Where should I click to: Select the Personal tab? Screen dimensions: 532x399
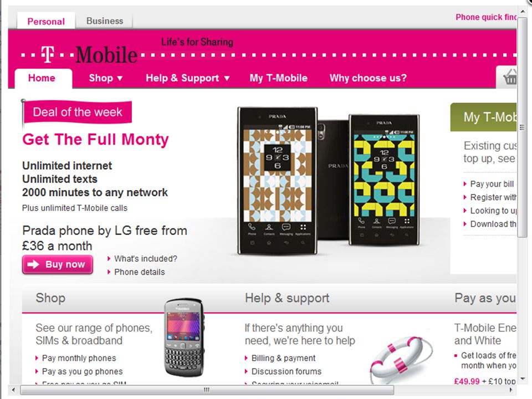click(x=46, y=21)
